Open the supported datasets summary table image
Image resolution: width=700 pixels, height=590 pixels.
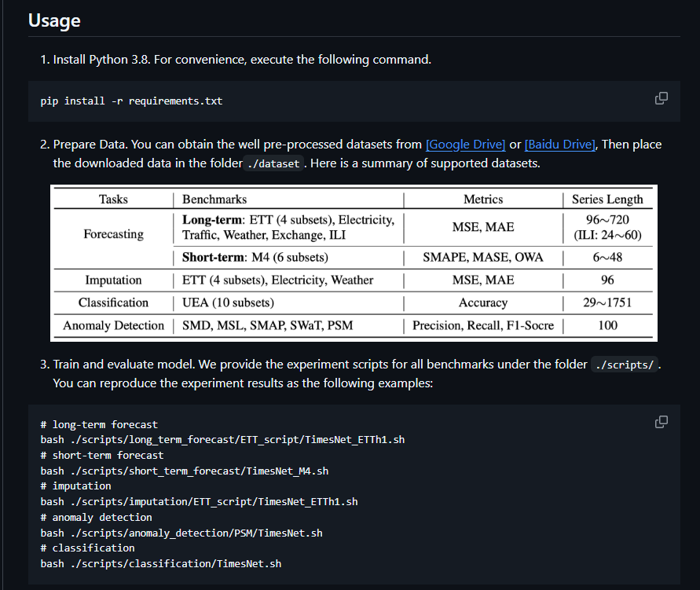[354, 262]
